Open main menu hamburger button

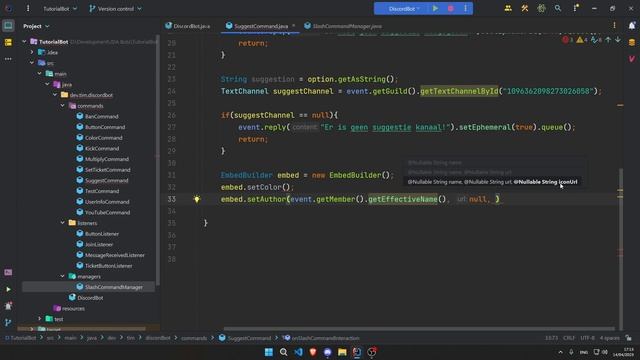[28, 9]
